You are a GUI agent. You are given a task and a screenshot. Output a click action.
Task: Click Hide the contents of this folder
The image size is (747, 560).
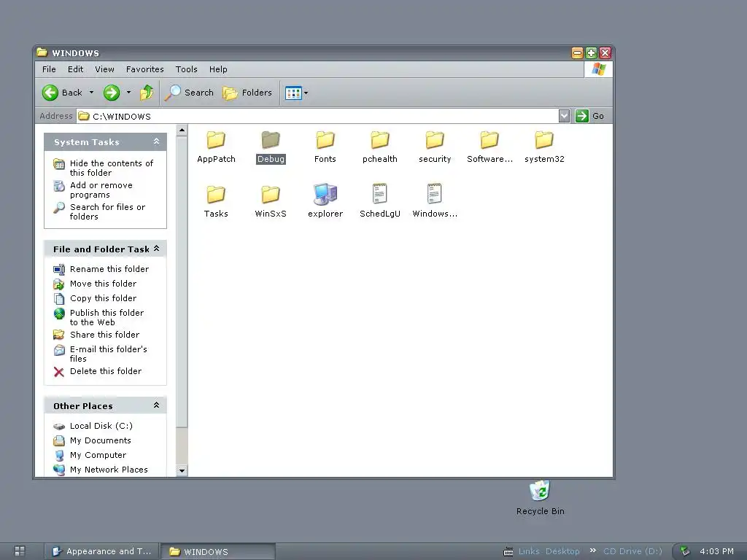(104, 168)
